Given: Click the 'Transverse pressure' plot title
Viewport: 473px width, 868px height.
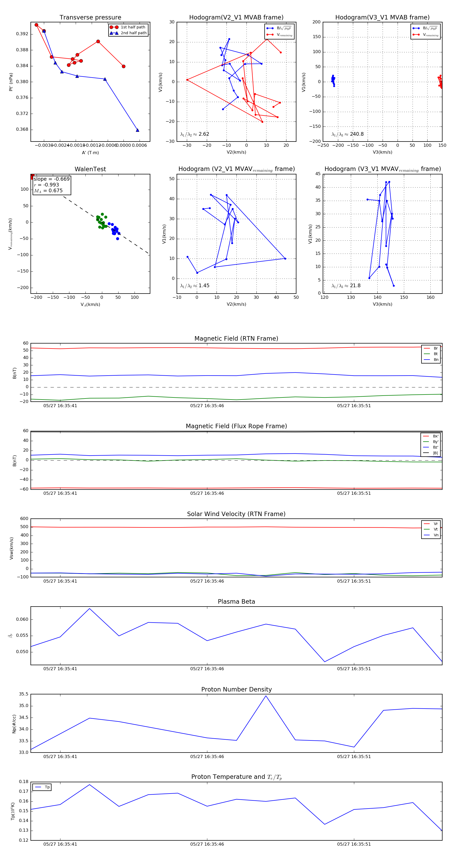Looking at the screenshot, I should (x=90, y=18).
